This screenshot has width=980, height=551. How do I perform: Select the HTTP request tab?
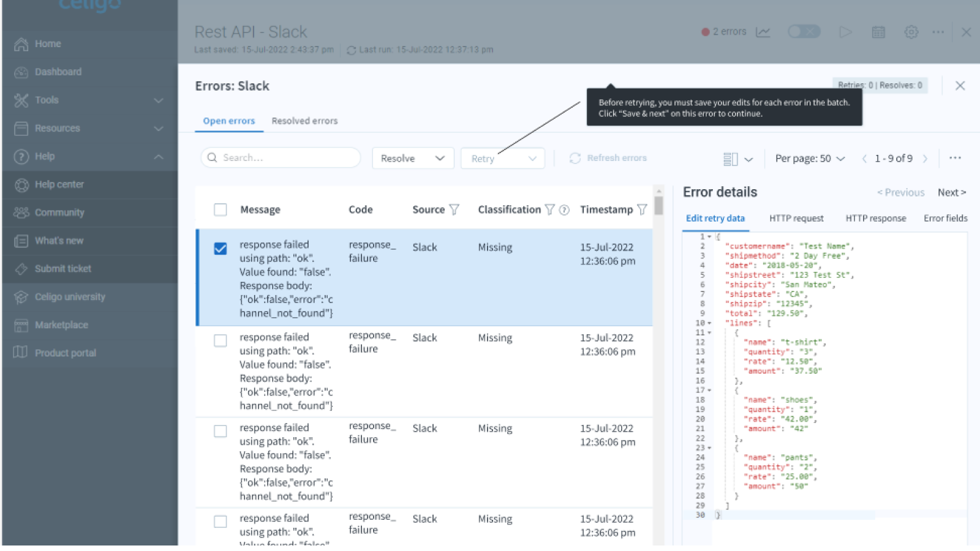[796, 219]
